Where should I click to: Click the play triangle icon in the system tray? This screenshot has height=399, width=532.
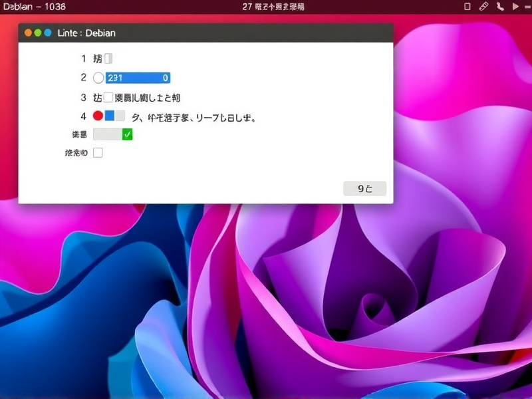coord(515,6)
